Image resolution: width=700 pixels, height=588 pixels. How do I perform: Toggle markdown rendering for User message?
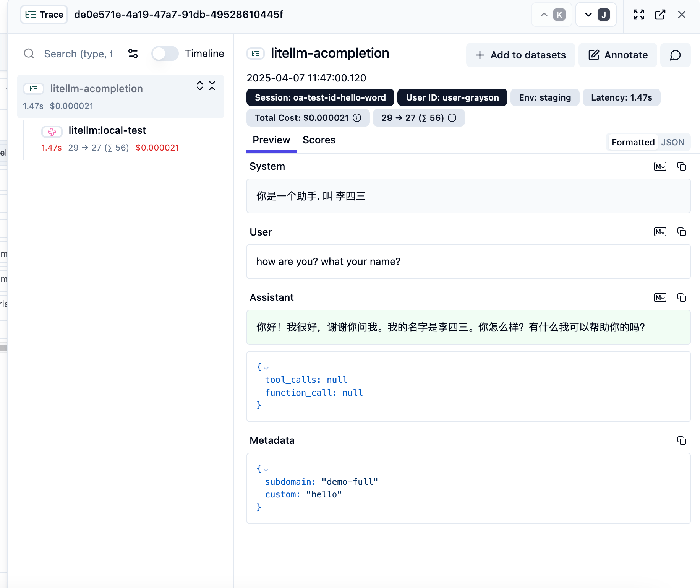click(660, 232)
